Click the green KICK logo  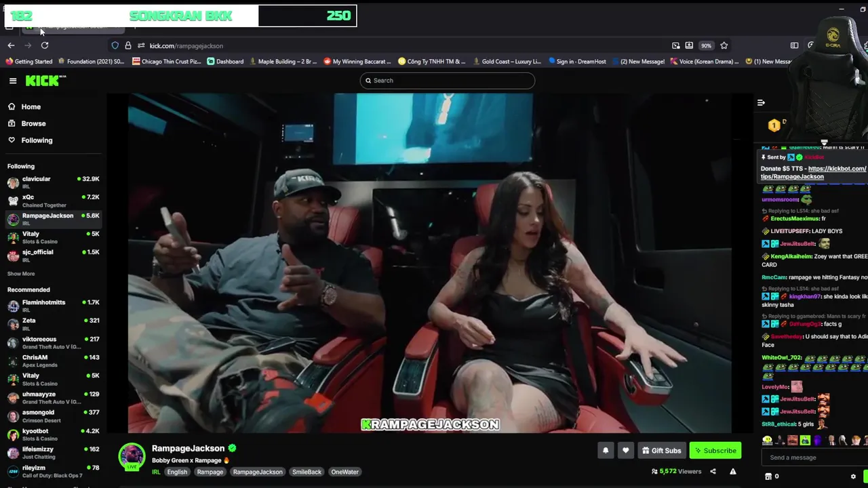[x=45, y=81]
